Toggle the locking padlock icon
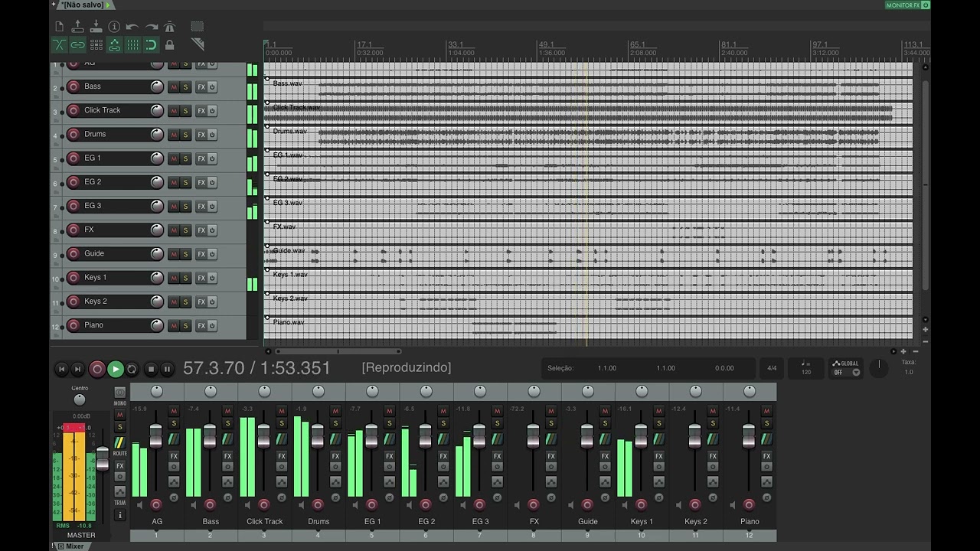The width and height of the screenshot is (980, 551). pos(170,45)
